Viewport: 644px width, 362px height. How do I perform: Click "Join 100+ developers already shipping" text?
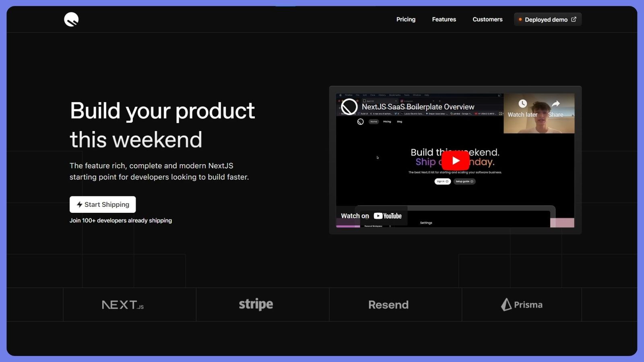pyautogui.click(x=121, y=220)
